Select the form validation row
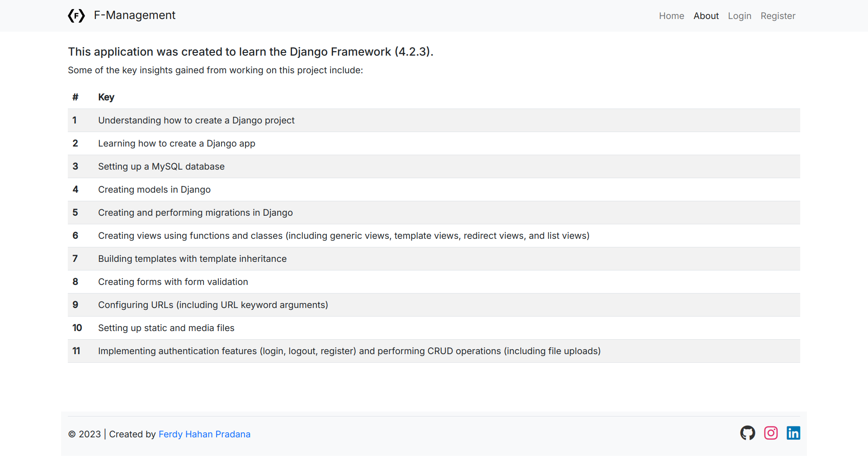 [173, 282]
